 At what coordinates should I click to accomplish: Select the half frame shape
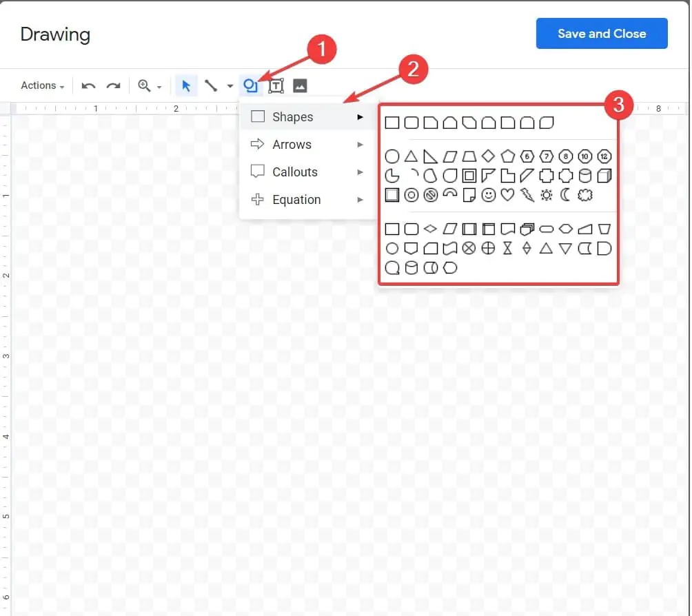point(488,176)
